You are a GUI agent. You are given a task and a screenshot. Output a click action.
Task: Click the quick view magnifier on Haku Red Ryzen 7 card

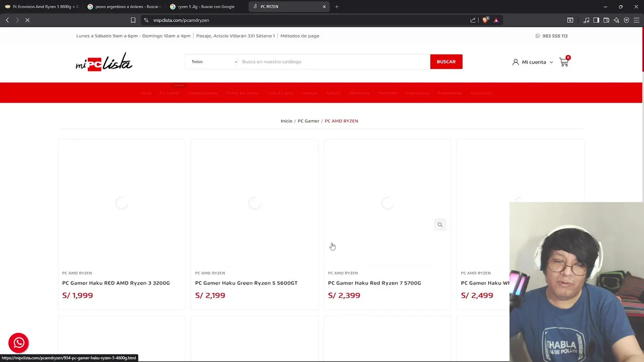(440, 225)
